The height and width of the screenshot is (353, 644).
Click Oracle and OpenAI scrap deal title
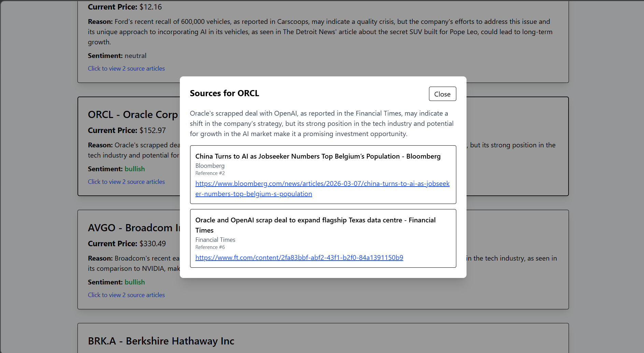tap(315, 225)
